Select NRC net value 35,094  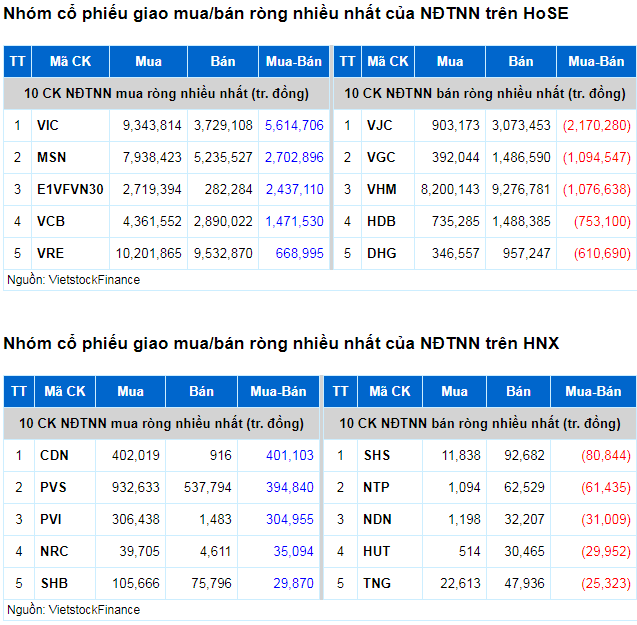(x=293, y=551)
